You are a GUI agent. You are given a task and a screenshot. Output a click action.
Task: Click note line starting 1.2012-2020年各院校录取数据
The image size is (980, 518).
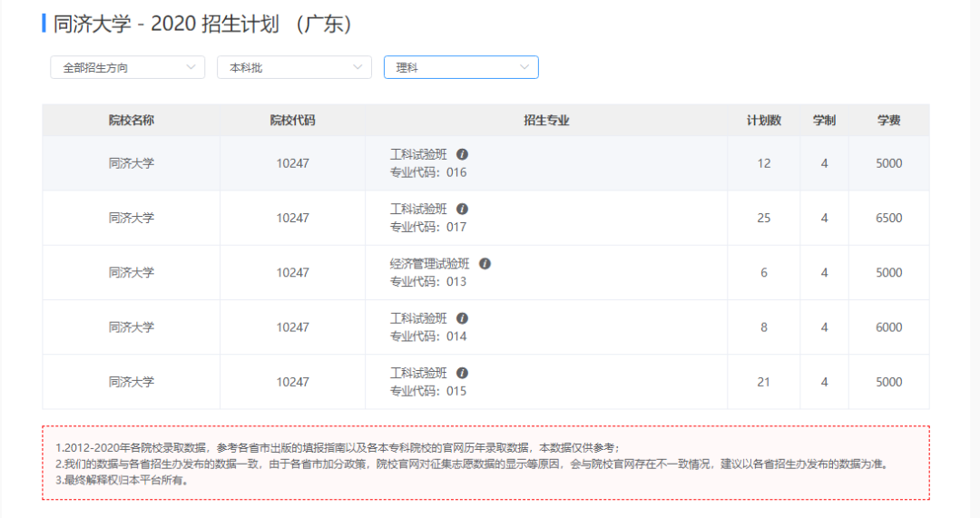click(338, 448)
